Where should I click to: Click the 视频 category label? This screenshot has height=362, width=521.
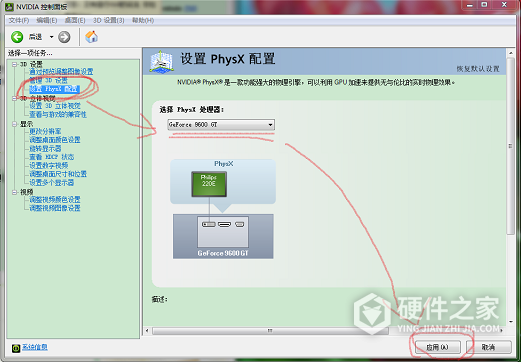pyautogui.click(x=27, y=192)
